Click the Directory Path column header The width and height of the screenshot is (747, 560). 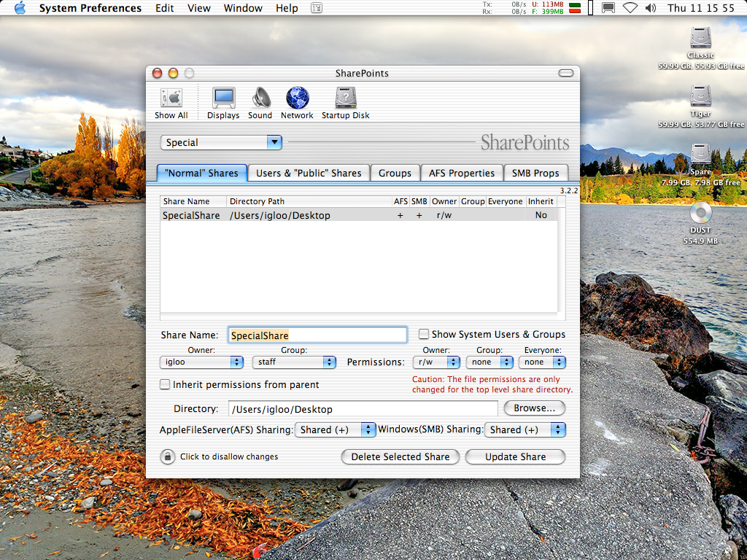click(x=309, y=201)
